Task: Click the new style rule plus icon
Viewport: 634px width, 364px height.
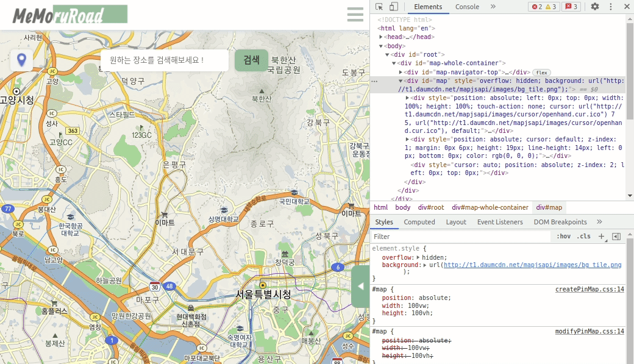Action: [x=601, y=236]
